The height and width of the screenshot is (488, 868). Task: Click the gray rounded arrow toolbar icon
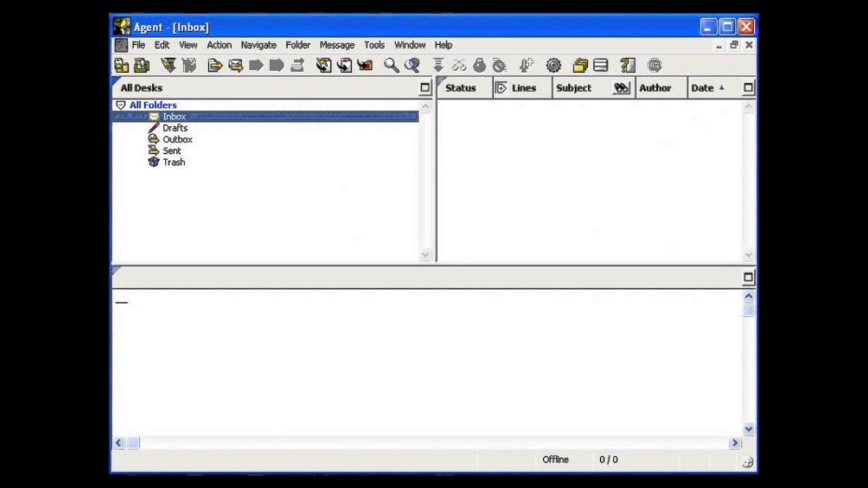pos(276,66)
